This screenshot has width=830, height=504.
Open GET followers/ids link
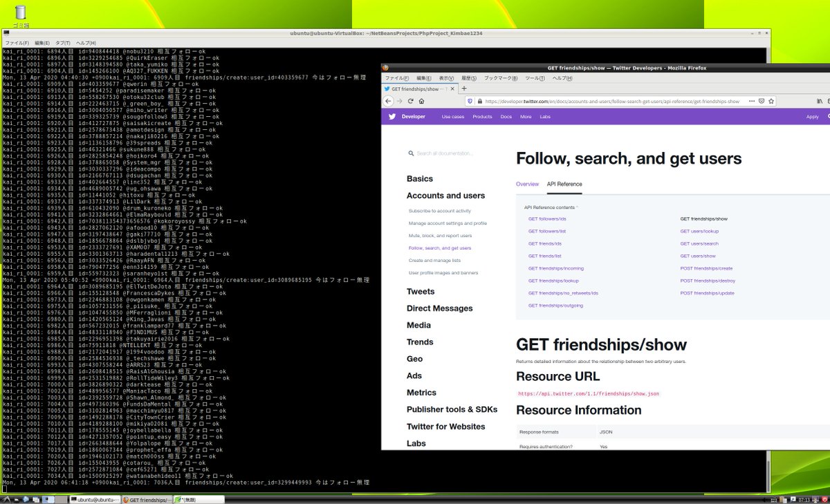[x=547, y=218]
